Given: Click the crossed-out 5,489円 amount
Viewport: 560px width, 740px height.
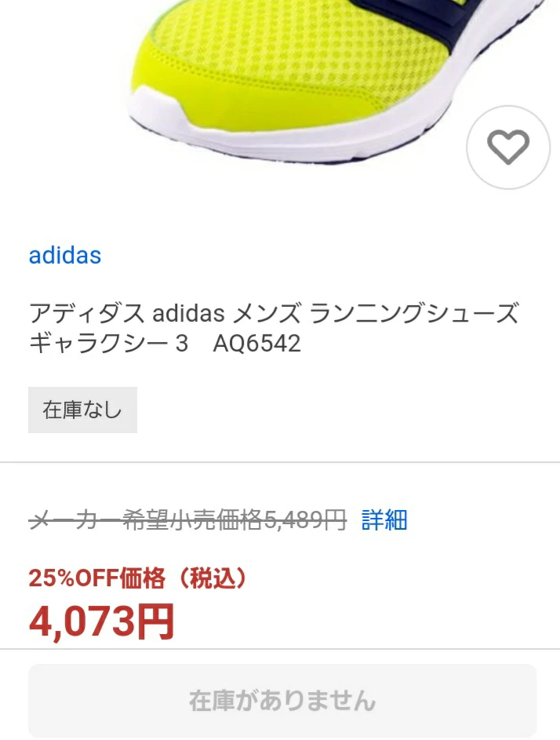Looking at the screenshot, I should [x=305, y=520].
